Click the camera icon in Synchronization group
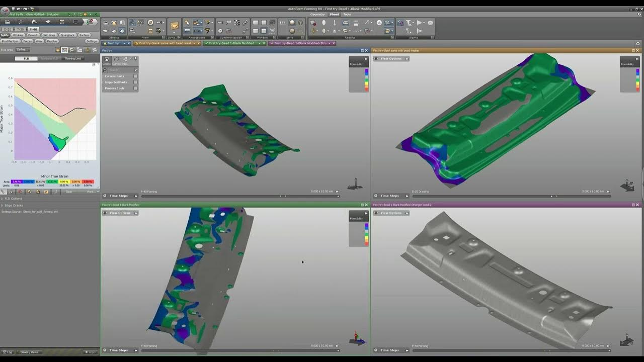The height and width of the screenshot is (362, 644). [220, 23]
